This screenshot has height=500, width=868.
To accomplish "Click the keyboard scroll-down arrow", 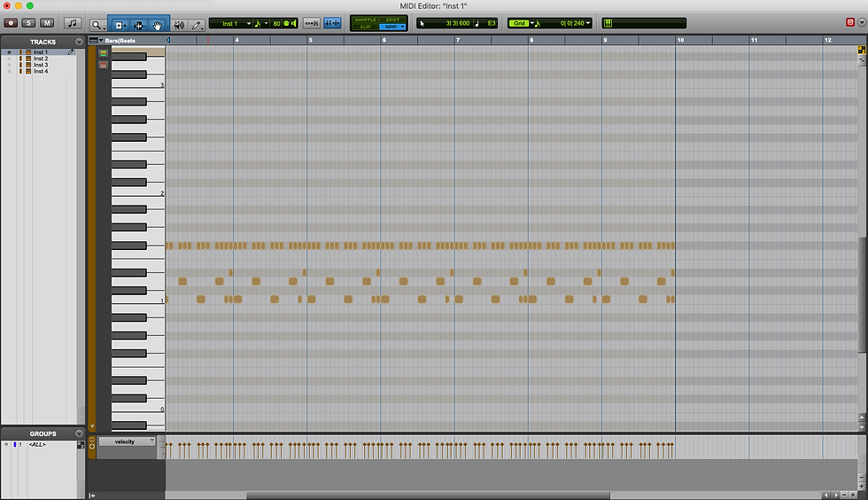I will coord(92,426).
